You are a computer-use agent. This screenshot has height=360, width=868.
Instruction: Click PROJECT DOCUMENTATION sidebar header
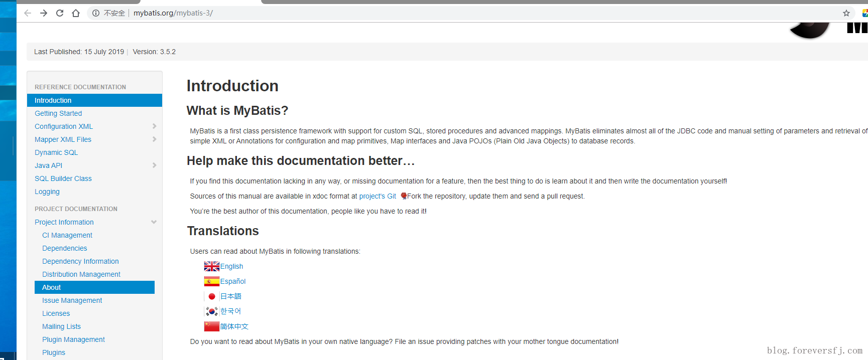[x=76, y=209]
